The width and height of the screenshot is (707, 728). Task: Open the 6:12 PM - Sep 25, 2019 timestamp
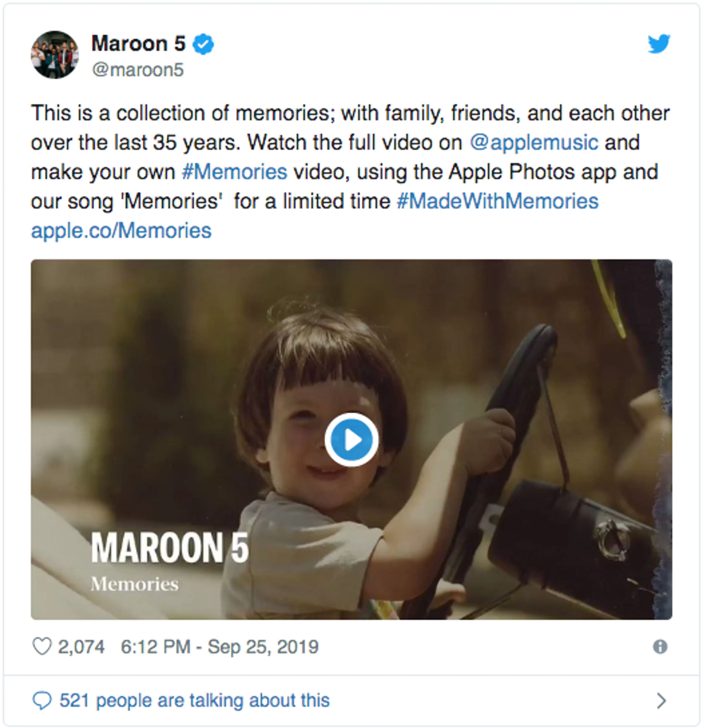pos(220,647)
